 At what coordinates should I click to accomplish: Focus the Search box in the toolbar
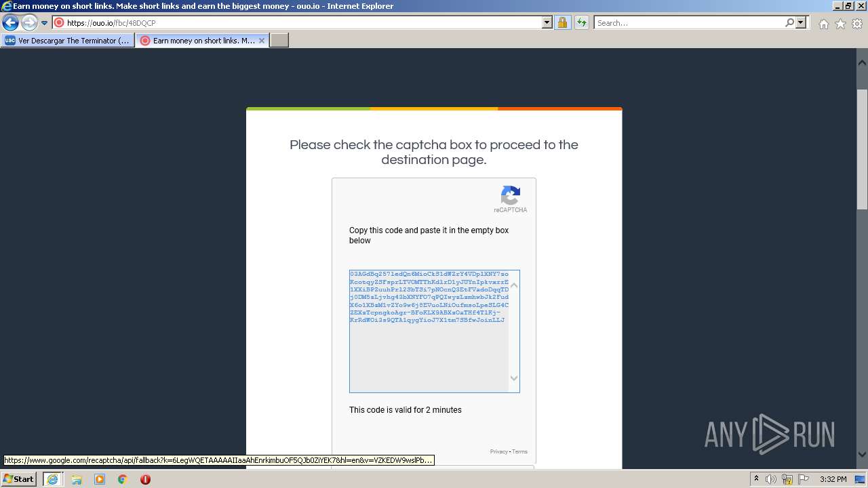pos(688,23)
